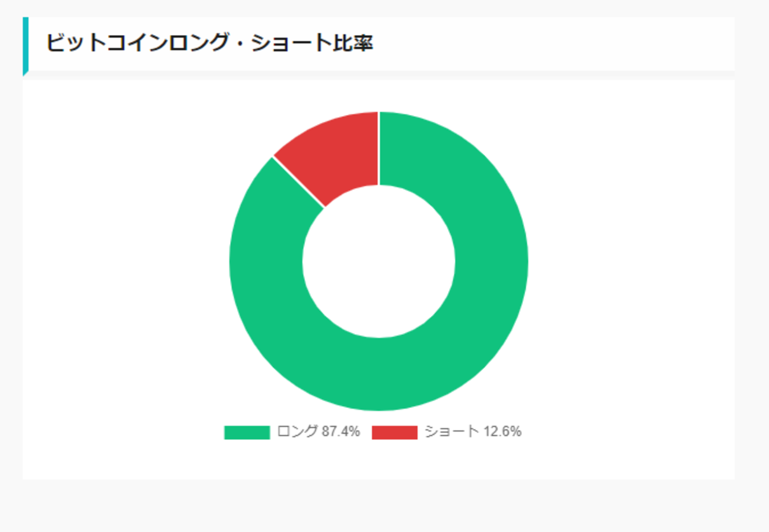The width and height of the screenshot is (769, 532).
Task: Hide the ロング series via legend label
Action: [318, 432]
